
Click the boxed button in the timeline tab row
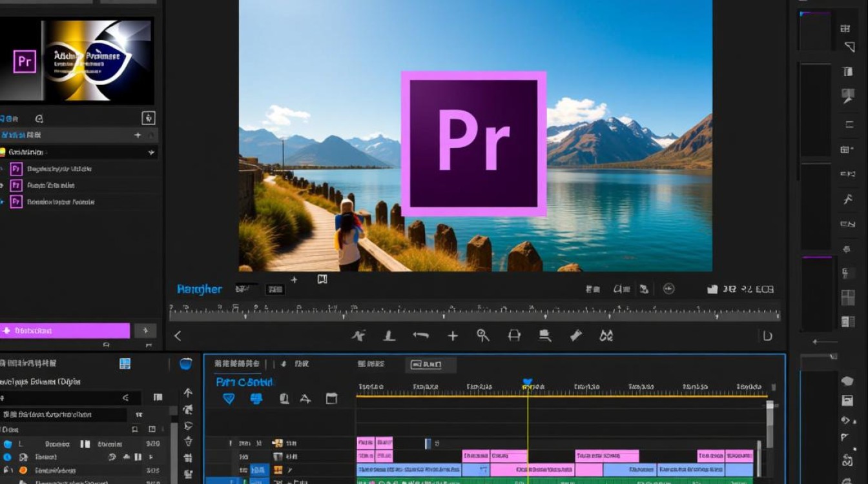coord(431,365)
